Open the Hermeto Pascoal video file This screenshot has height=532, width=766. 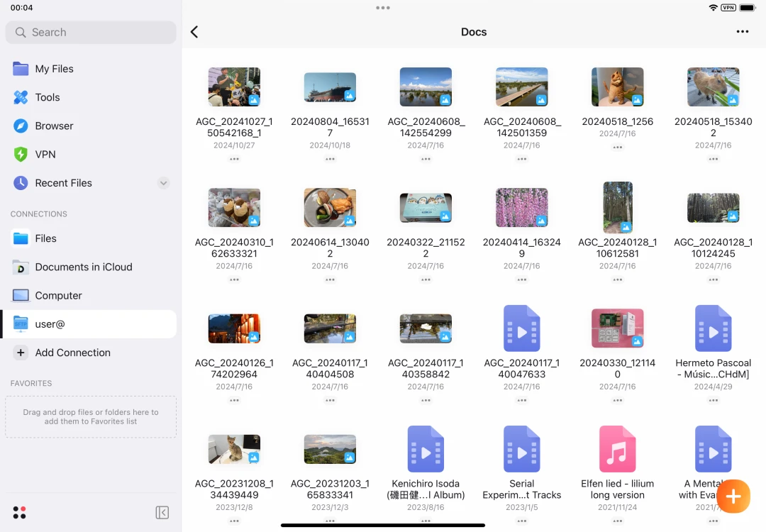coord(713,328)
